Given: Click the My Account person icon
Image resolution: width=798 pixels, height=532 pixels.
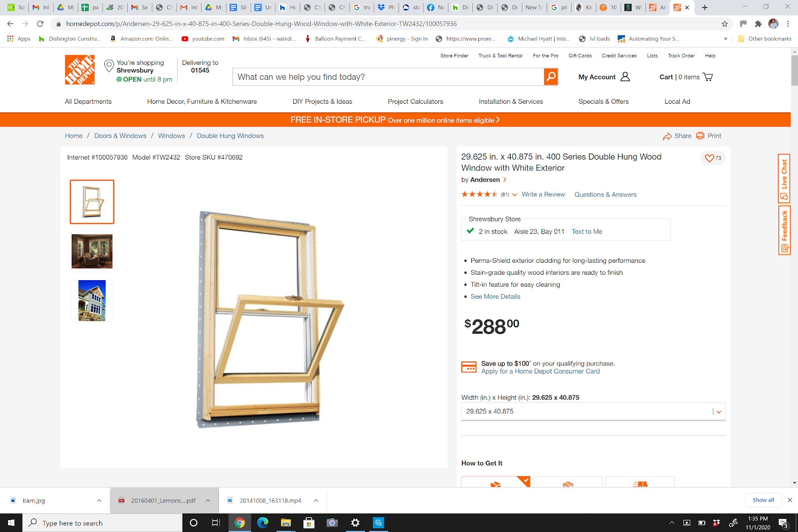Looking at the screenshot, I should tap(625, 77).
